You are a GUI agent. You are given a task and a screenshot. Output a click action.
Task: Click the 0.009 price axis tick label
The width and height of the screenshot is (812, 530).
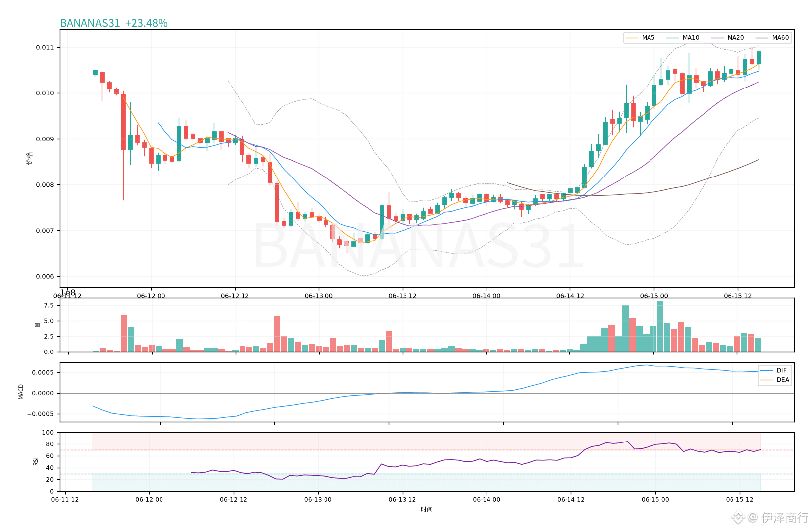coord(45,139)
